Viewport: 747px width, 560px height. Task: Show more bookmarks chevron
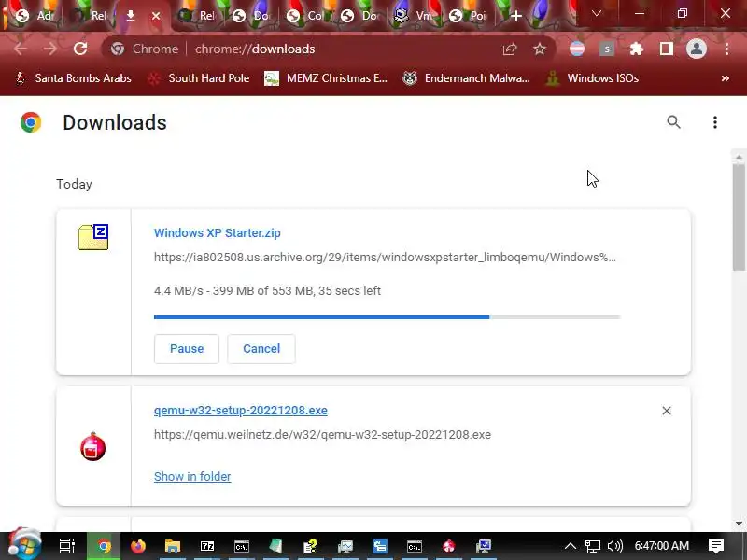tap(726, 78)
